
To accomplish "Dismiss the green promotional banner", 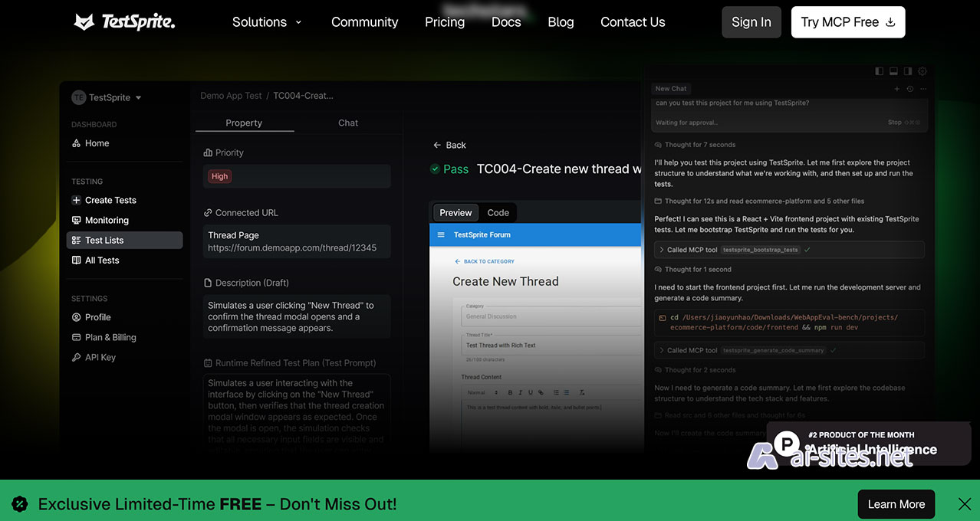I will [x=964, y=504].
